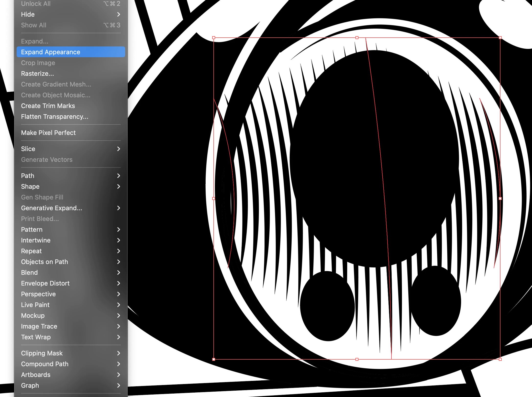Click the bottom-right bounding box handle

point(500,359)
